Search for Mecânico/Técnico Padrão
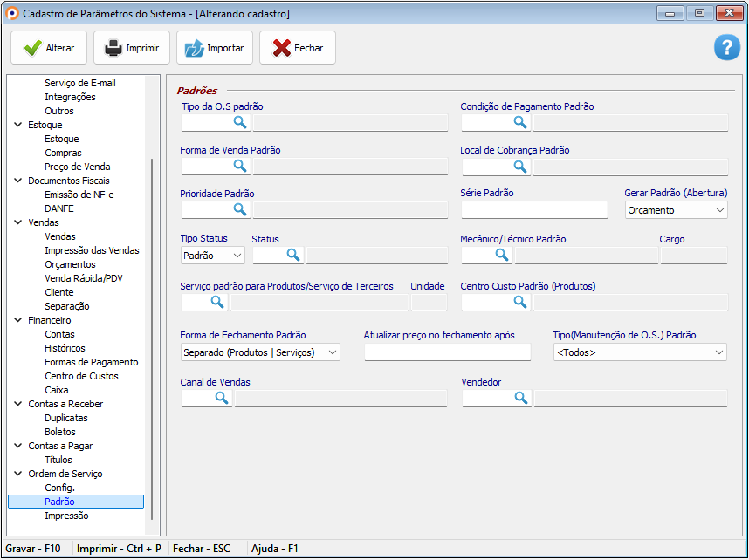 [x=502, y=255]
